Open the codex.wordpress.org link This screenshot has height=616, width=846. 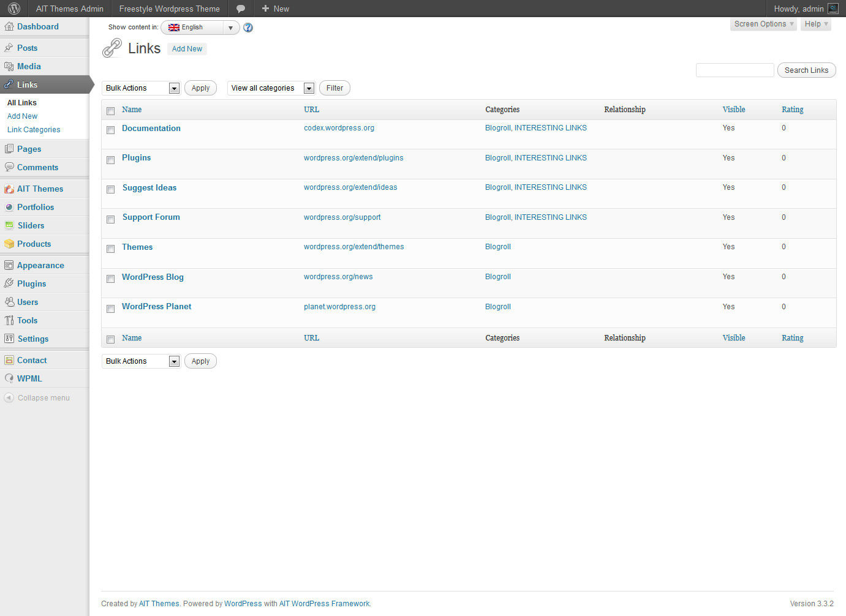point(339,128)
